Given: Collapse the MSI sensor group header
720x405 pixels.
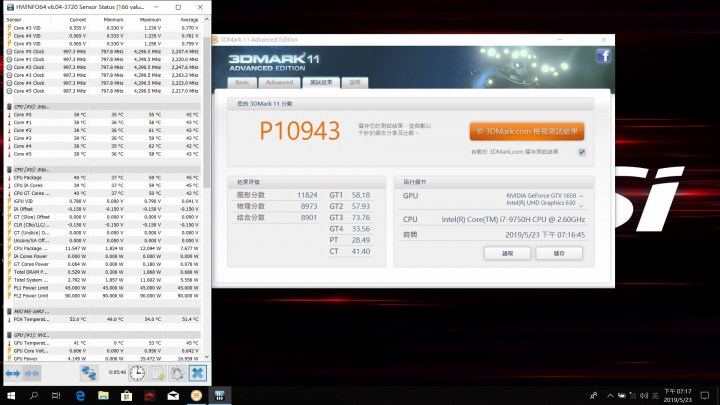Looking at the screenshot, I should pyautogui.click(x=104, y=311).
